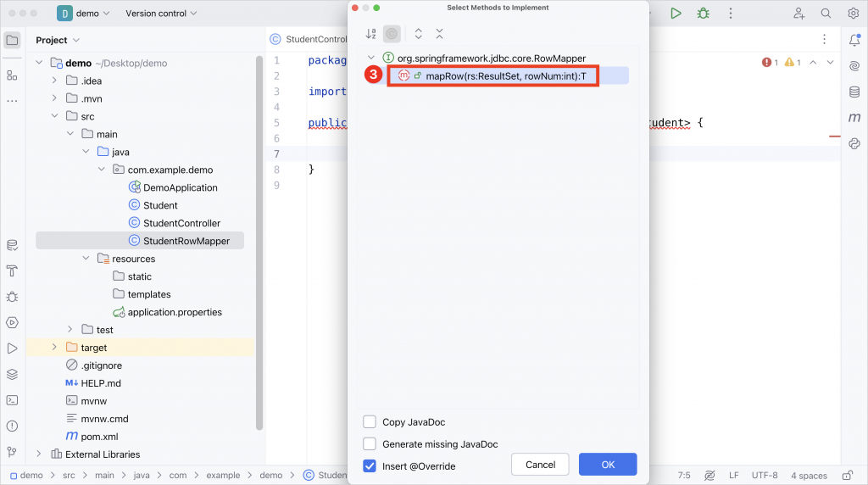The image size is (868, 485).
Task: Open the Version control menu
Action: (x=161, y=14)
